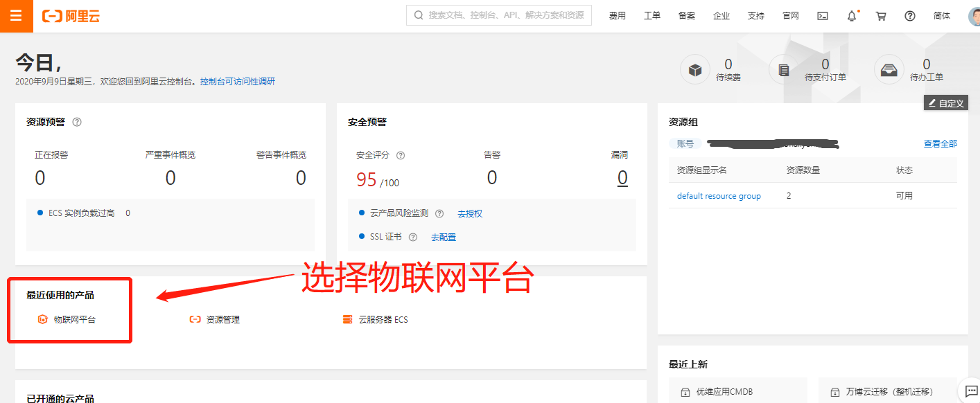This screenshot has height=403, width=980.
Task: Open the shopping cart icon
Action: (881, 16)
